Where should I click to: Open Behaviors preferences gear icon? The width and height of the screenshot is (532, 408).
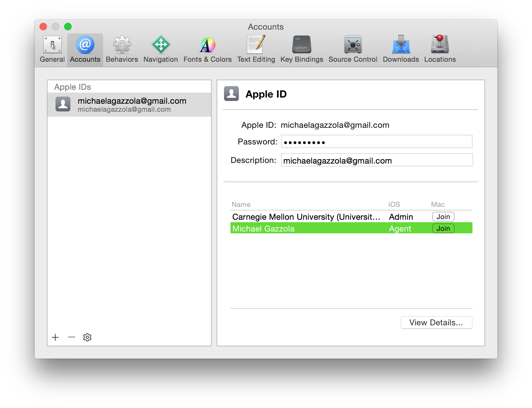pyautogui.click(x=122, y=45)
